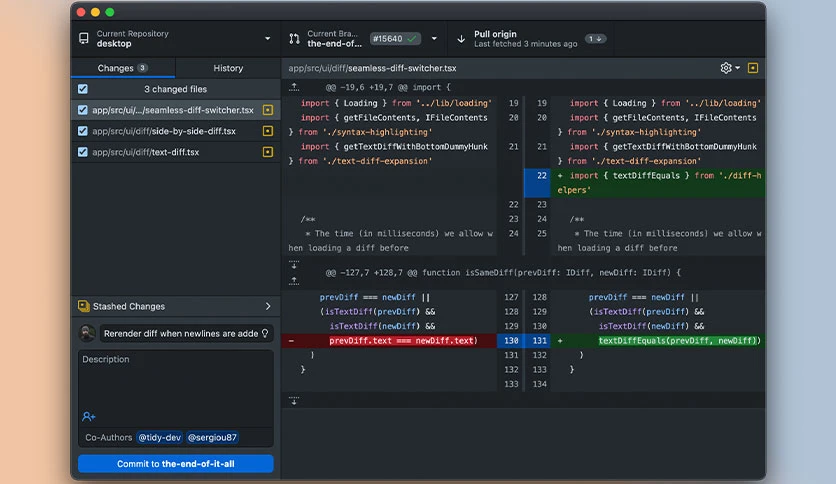
Task: Click the Current Repository monitor icon
Action: (x=84, y=38)
